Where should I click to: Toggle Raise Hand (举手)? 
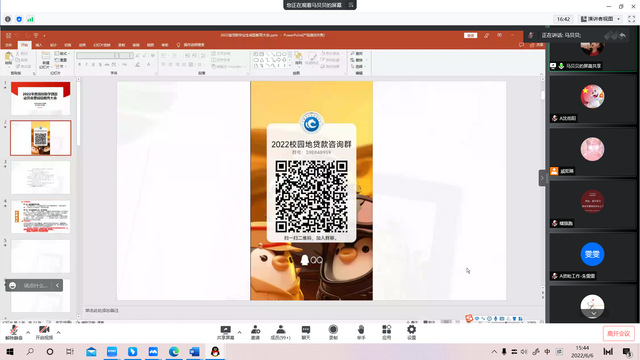361,332
